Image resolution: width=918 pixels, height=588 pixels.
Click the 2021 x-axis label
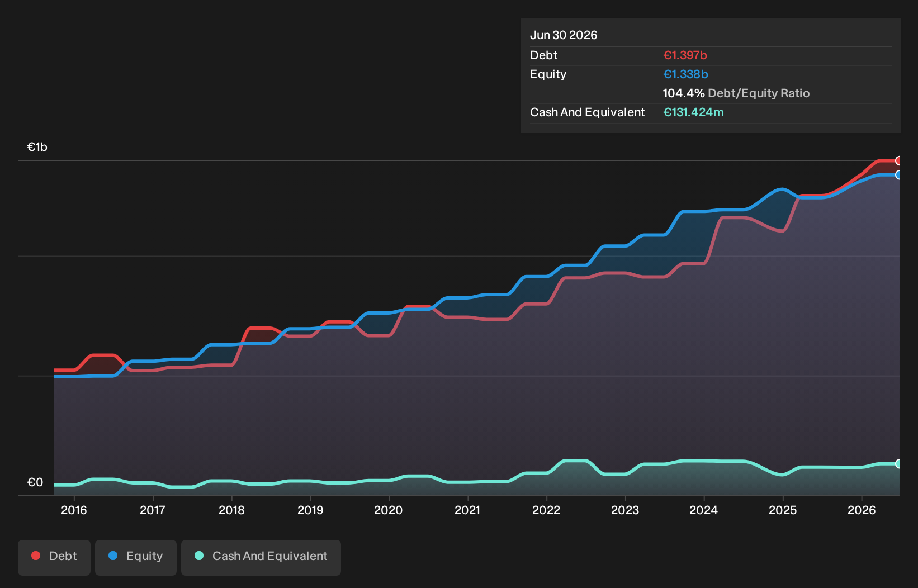pos(467,510)
